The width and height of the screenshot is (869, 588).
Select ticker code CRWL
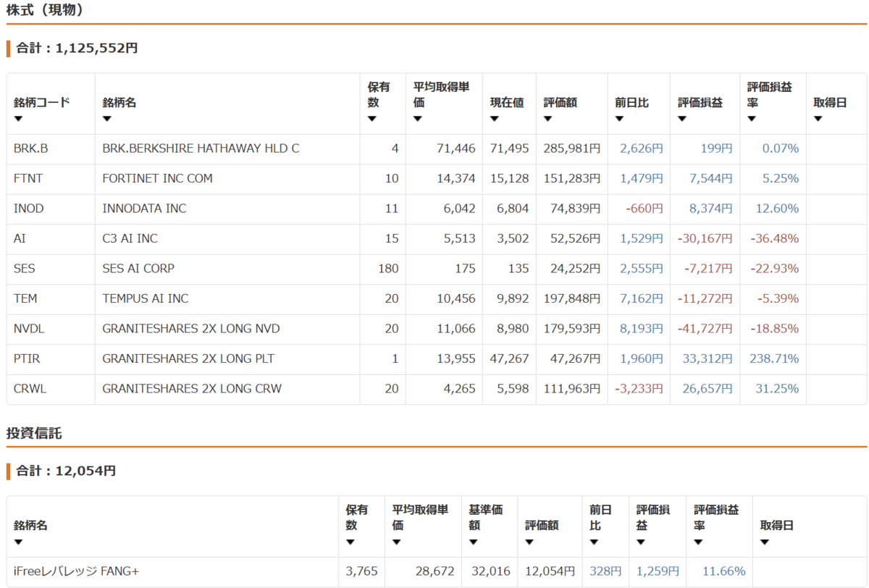(x=29, y=389)
